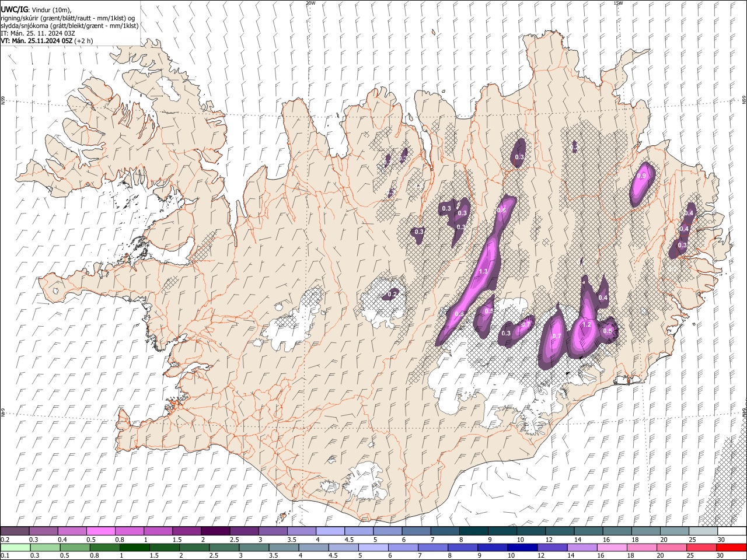Click the palest green 0.1 swatch in rain scale

pyautogui.click(x=15, y=547)
